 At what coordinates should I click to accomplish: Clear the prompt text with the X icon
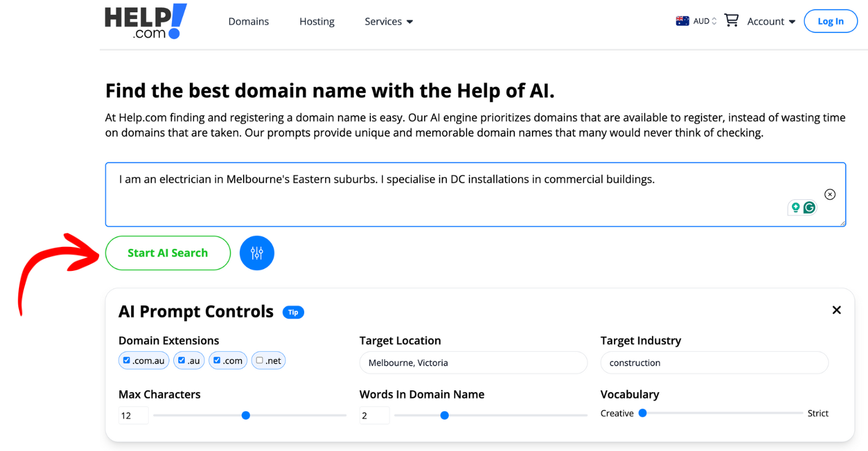pyautogui.click(x=829, y=194)
